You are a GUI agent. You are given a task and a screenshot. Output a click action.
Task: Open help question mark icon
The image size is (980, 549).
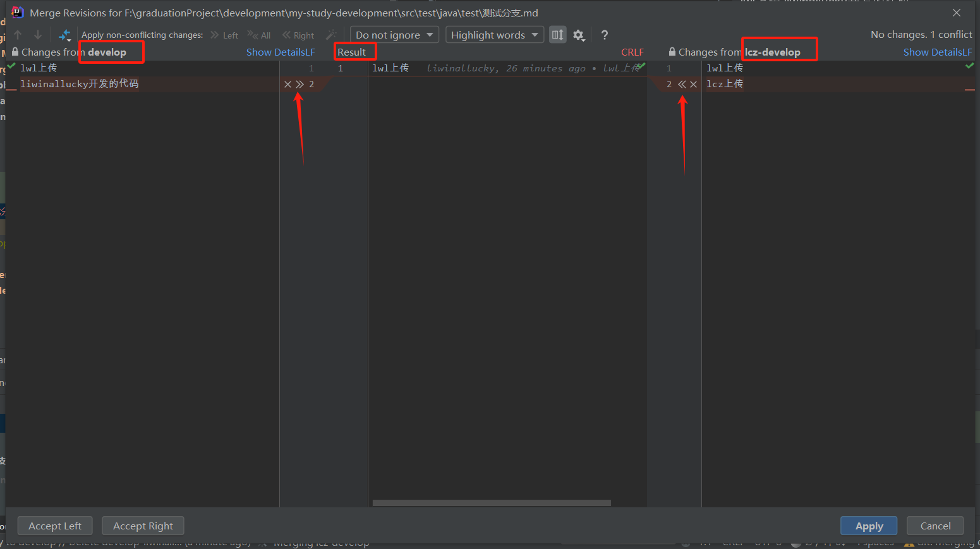click(605, 35)
